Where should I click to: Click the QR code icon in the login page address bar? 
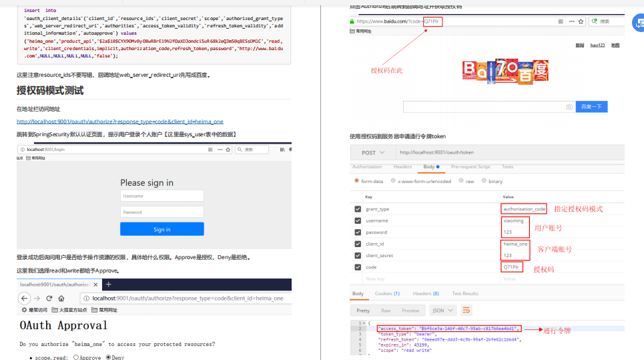click(x=210, y=150)
